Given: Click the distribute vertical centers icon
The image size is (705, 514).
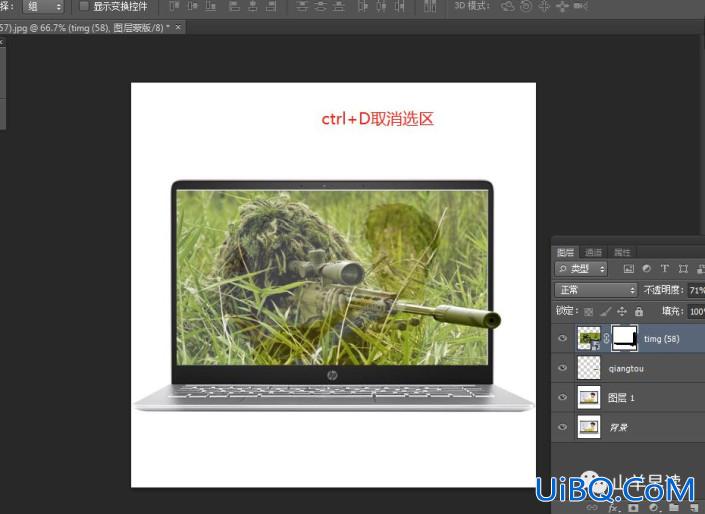Looking at the screenshot, I should point(320,6).
